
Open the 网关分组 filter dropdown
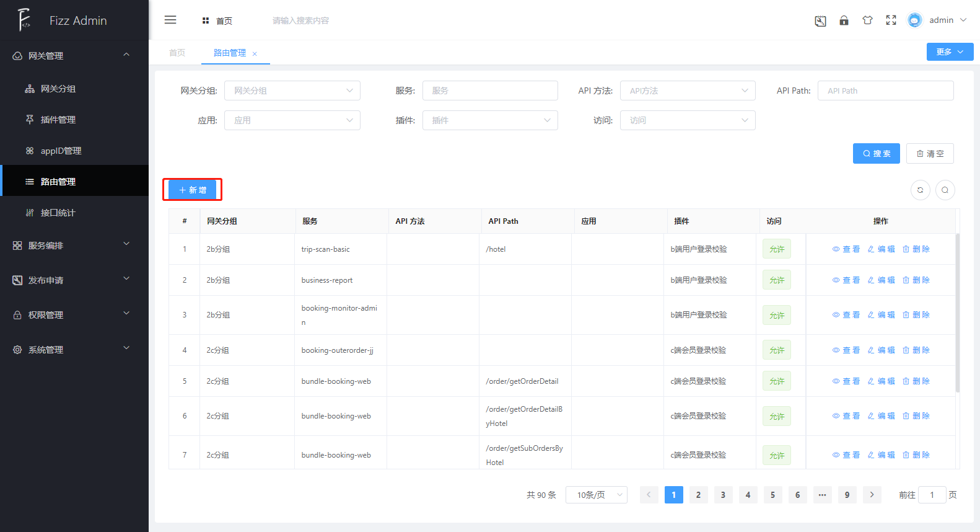coord(292,91)
